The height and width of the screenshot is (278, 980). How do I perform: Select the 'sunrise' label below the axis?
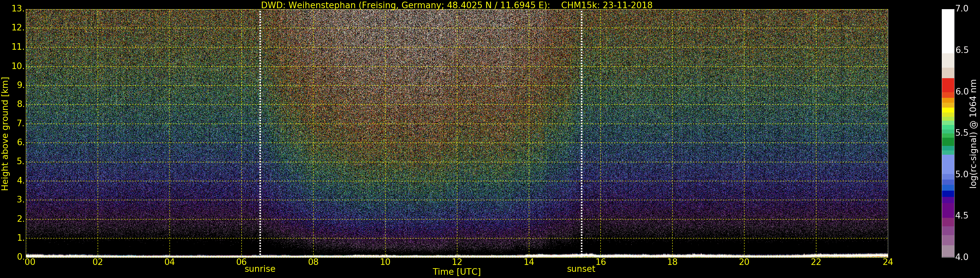tap(260, 269)
